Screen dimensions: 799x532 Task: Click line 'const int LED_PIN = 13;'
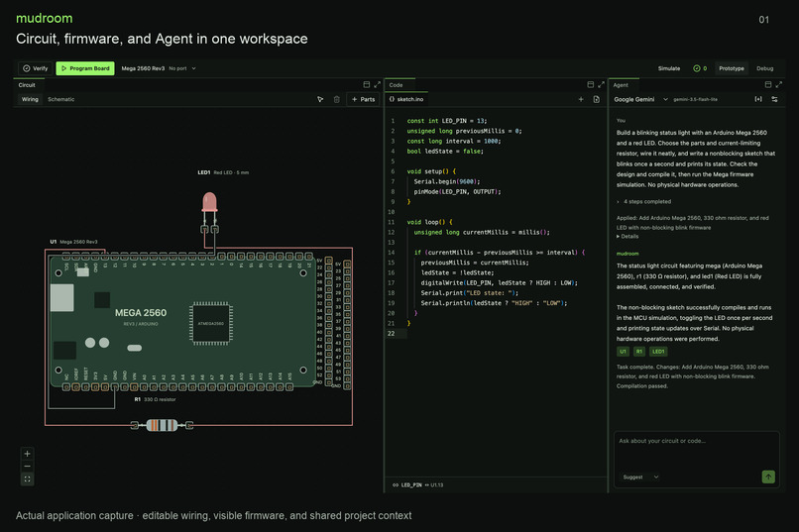(446, 121)
